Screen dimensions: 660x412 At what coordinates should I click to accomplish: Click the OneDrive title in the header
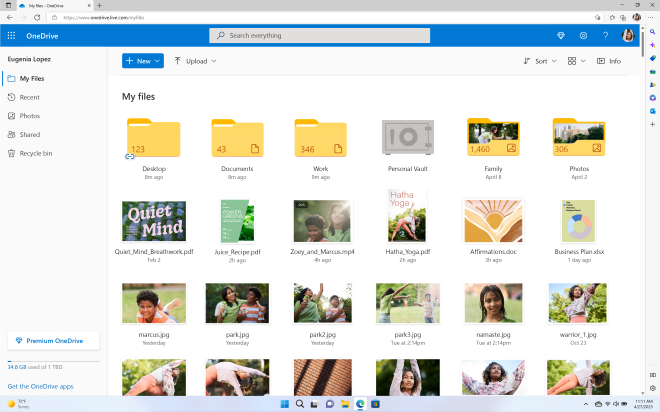pos(42,36)
